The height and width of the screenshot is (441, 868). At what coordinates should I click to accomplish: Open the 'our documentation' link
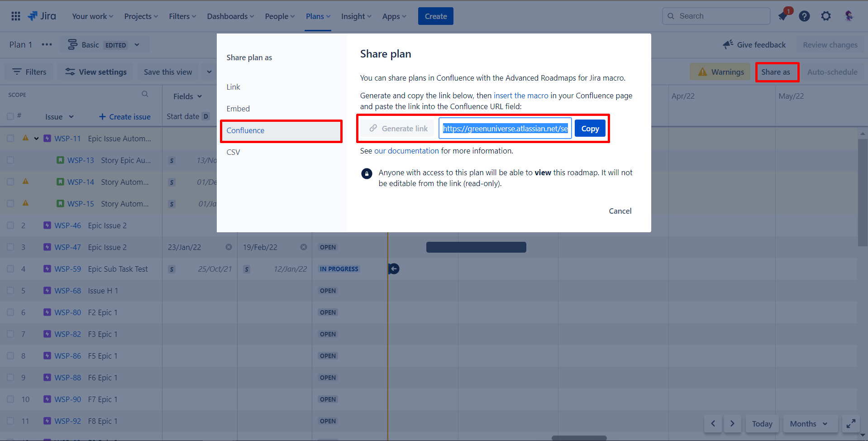406,151
